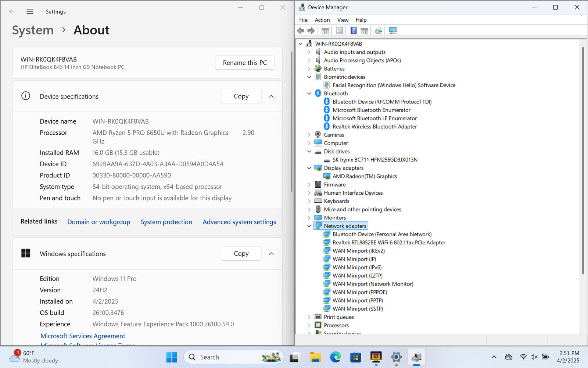The width and height of the screenshot is (588, 368).
Task: Click Device Manager vertical scrollbar
Action: (x=583, y=160)
